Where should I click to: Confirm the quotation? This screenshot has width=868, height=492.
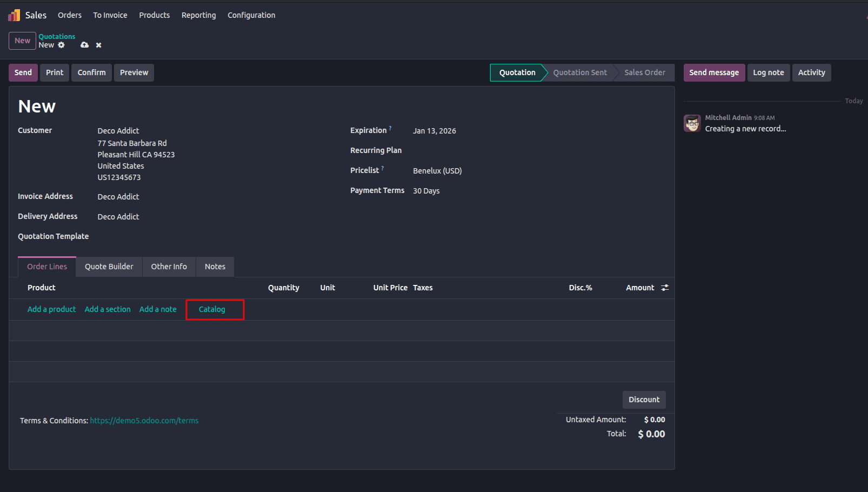(x=91, y=72)
